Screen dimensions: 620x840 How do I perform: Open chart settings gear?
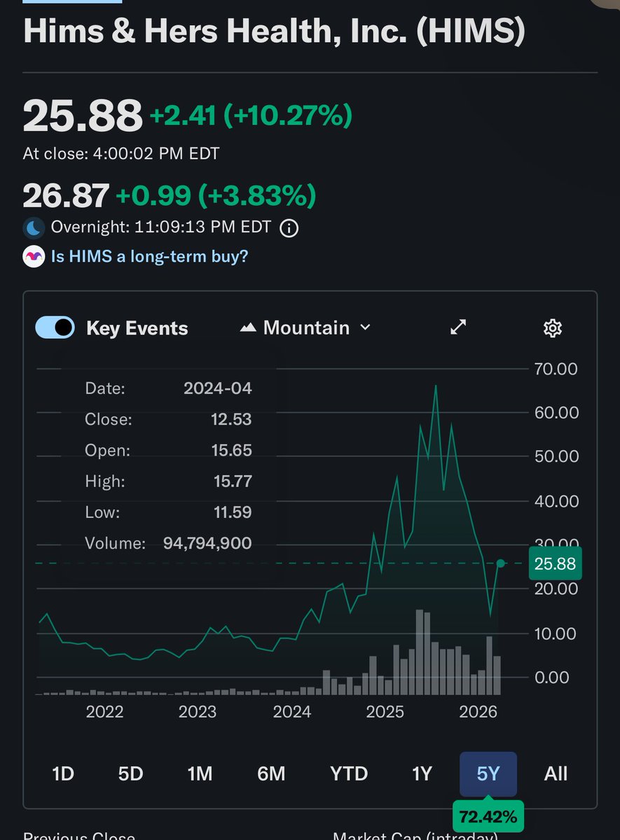click(x=553, y=328)
